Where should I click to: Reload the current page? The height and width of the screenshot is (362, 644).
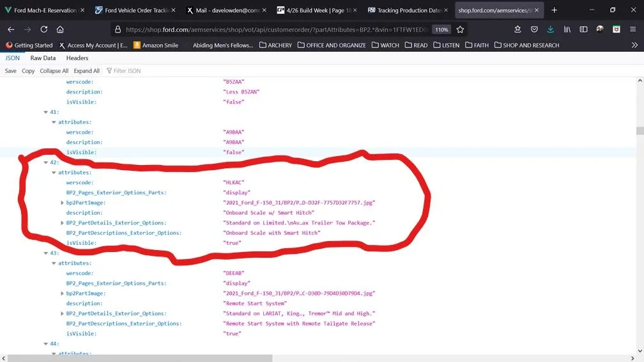[43, 29]
